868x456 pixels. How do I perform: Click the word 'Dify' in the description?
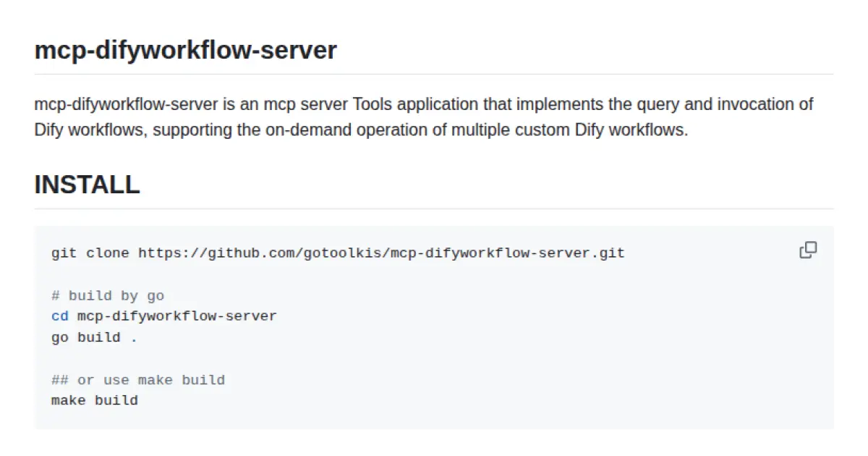[x=49, y=130]
